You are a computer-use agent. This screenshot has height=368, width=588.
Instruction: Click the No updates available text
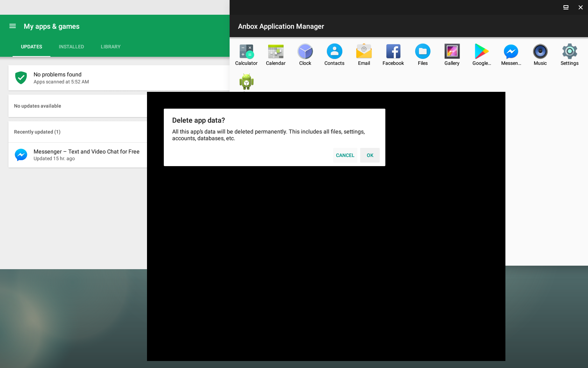(37, 106)
